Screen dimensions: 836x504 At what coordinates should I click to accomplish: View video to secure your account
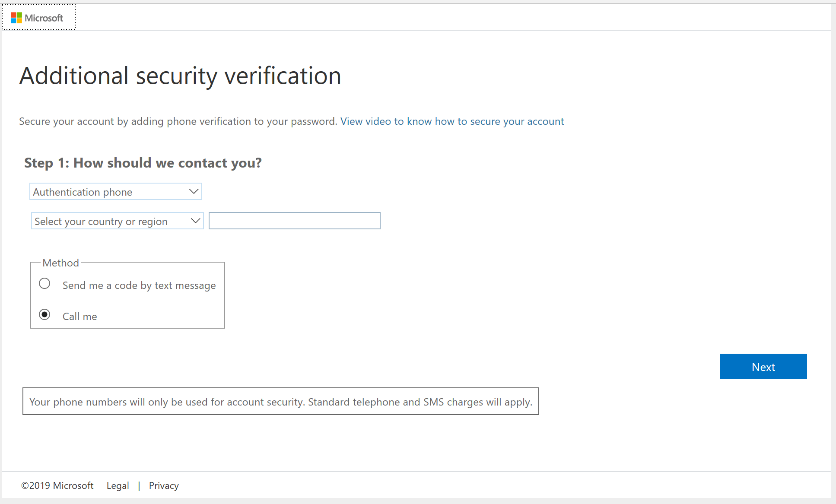point(453,121)
